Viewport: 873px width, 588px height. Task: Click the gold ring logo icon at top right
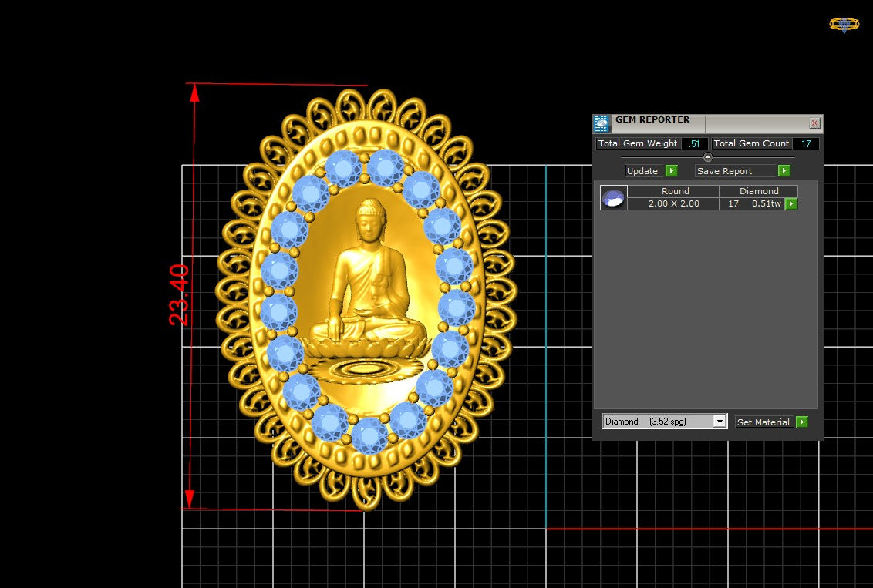pos(844,25)
